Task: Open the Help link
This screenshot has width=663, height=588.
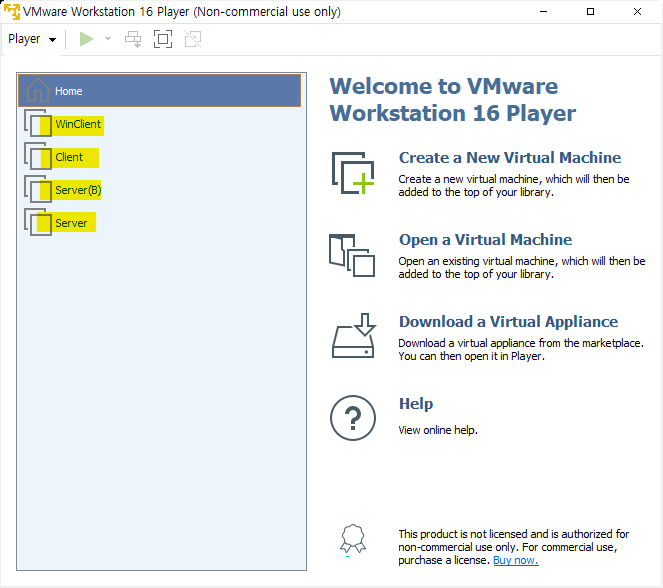Action: [x=416, y=404]
